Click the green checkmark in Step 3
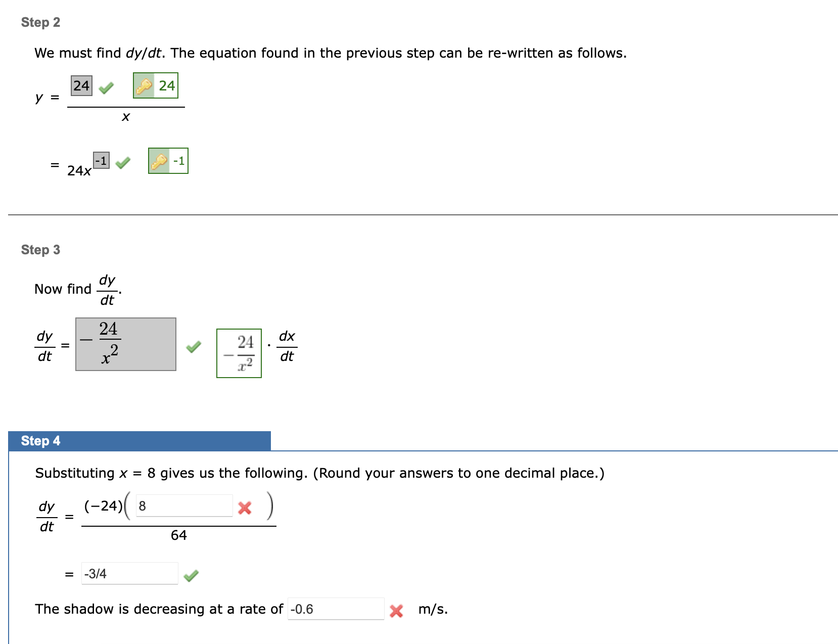838x644 pixels. coord(194,347)
